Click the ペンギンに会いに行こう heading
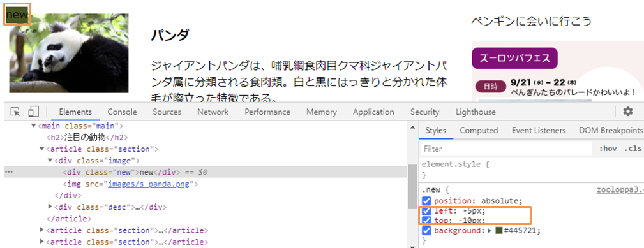644x248 pixels. point(531,21)
